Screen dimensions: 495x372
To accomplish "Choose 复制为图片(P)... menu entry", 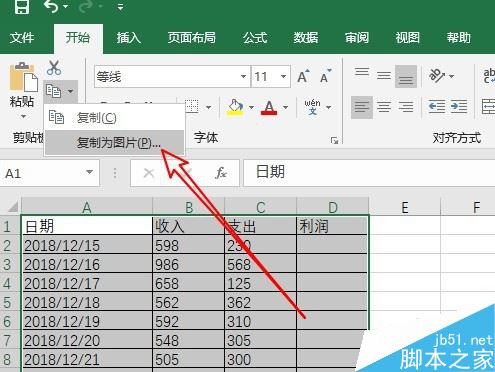I will [114, 143].
